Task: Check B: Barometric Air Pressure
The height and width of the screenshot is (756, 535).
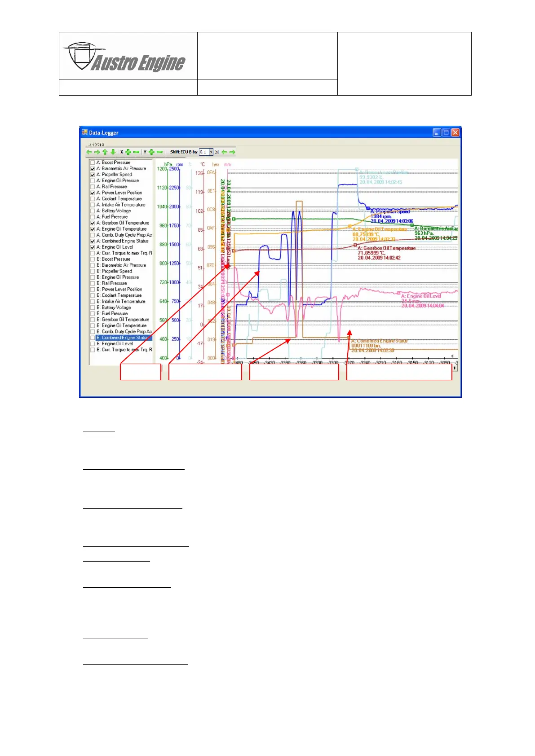Action: [93, 265]
